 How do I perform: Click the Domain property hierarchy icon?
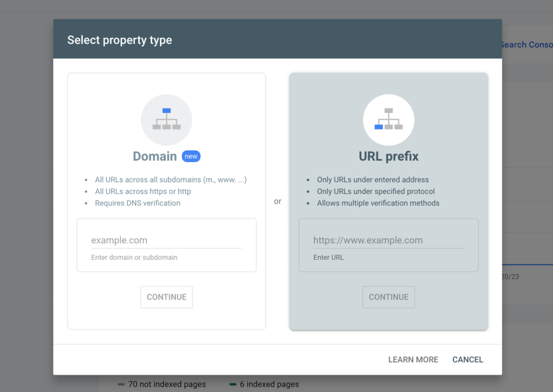(166, 119)
